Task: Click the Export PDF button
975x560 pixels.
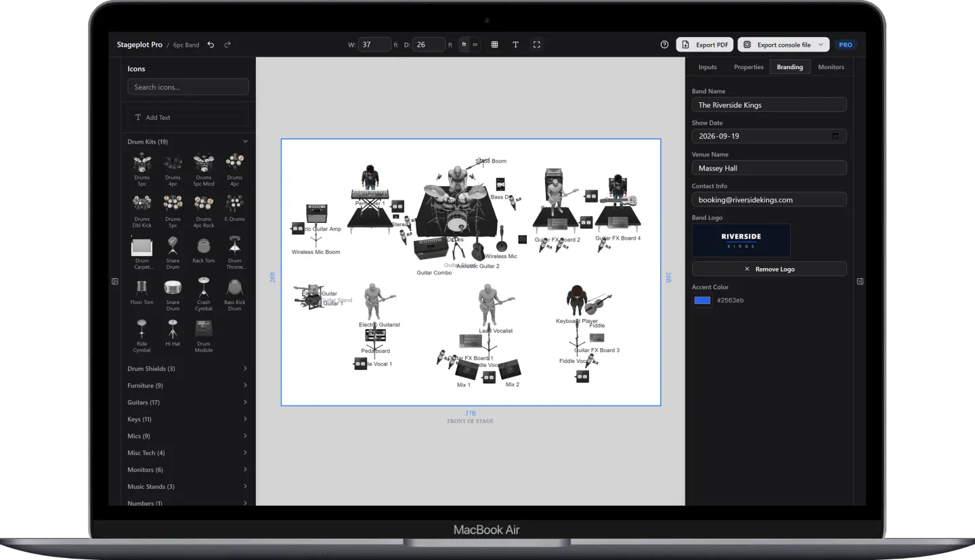Action: (705, 45)
